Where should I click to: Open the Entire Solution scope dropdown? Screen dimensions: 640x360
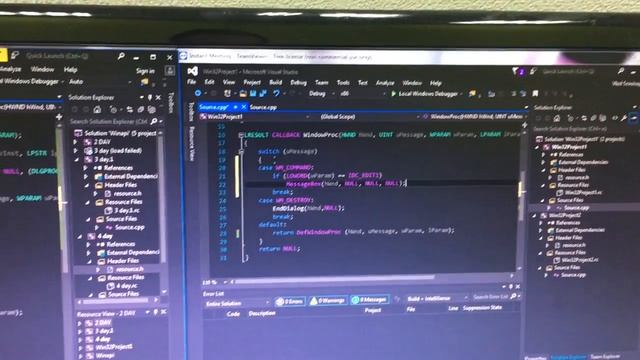click(x=237, y=304)
